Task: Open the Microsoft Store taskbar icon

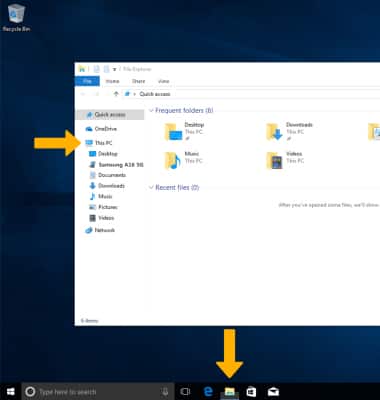Action: click(x=251, y=392)
